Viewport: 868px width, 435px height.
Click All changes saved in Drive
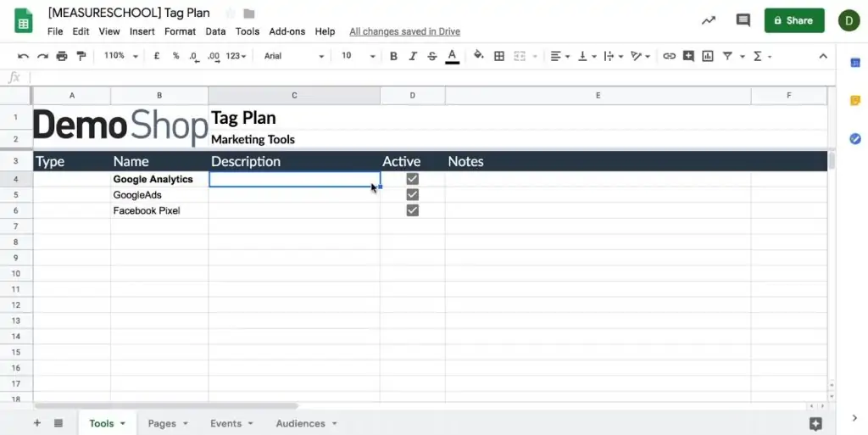click(404, 31)
